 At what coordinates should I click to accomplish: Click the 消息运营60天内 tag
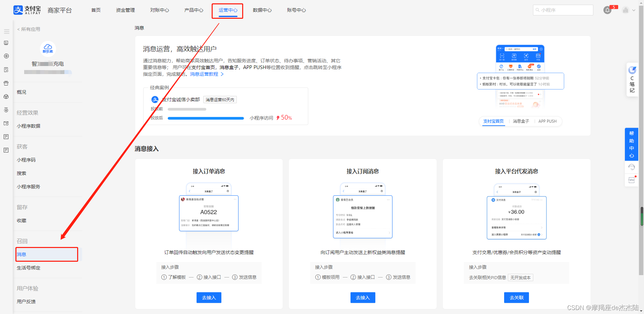click(x=220, y=100)
